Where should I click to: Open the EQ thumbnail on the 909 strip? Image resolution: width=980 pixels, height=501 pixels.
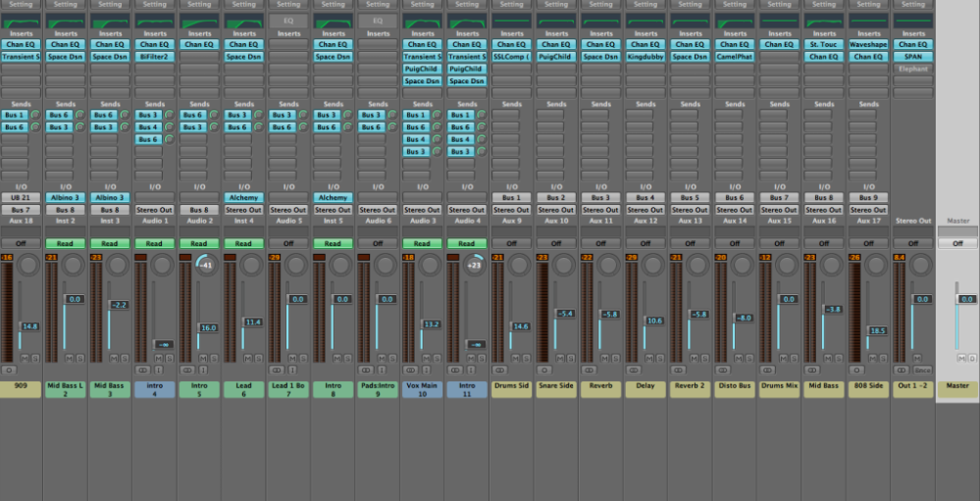coord(22,22)
